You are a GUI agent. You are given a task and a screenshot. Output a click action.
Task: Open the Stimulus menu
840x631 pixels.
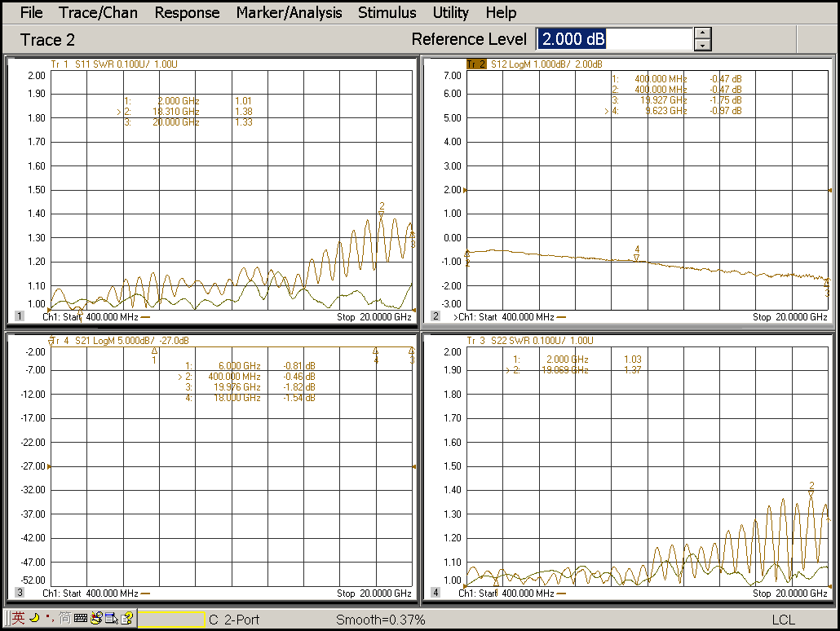click(x=387, y=12)
